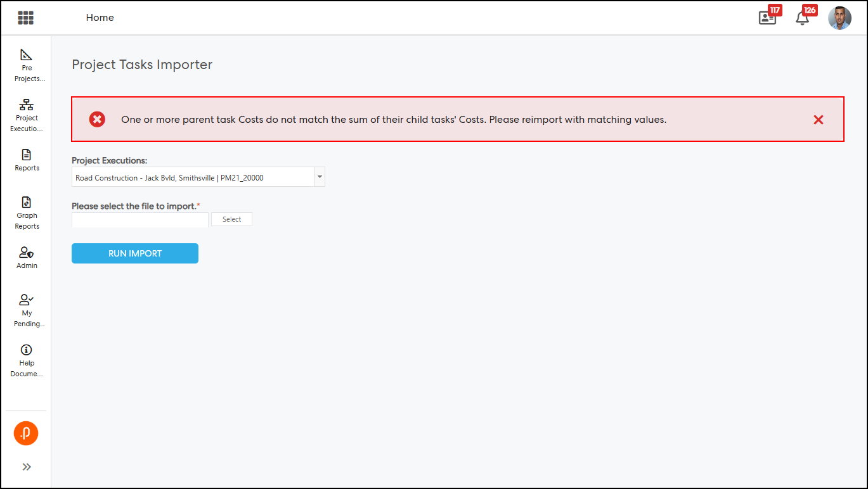Open the Reports sidebar icon
This screenshot has width=868, height=489.
pyautogui.click(x=27, y=155)
